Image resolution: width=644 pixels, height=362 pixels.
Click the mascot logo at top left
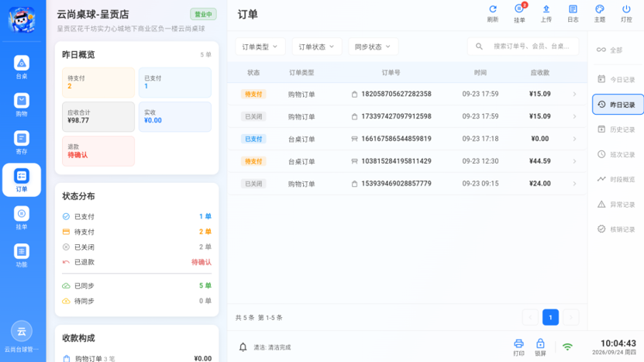[22, 19]
